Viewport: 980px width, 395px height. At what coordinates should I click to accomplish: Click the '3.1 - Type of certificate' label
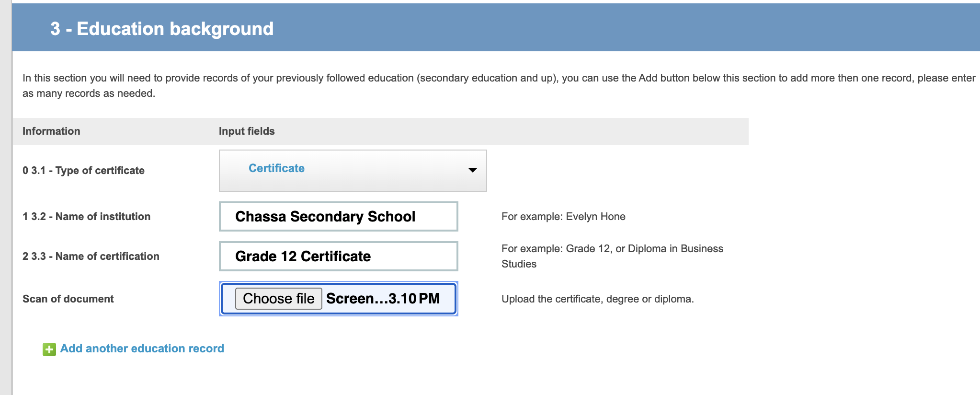tap(83, 171)
